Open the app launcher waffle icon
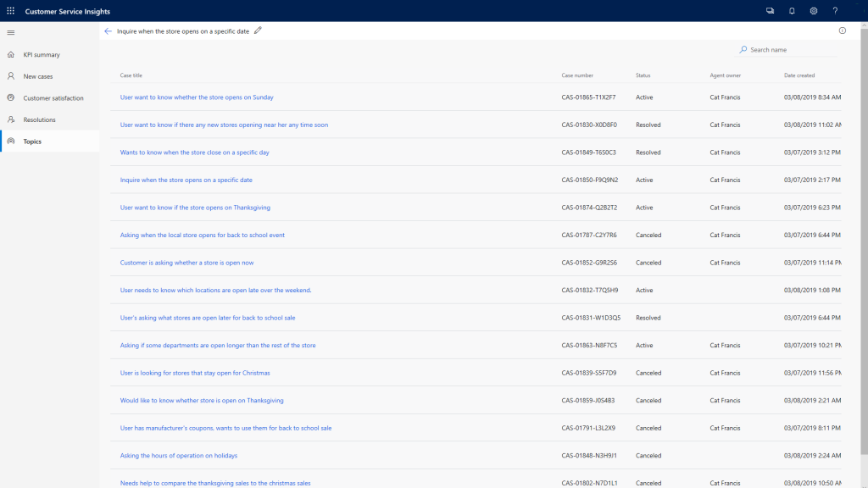Screen dimensions: 868x488 pyautogui.click(x=9, y=11)
